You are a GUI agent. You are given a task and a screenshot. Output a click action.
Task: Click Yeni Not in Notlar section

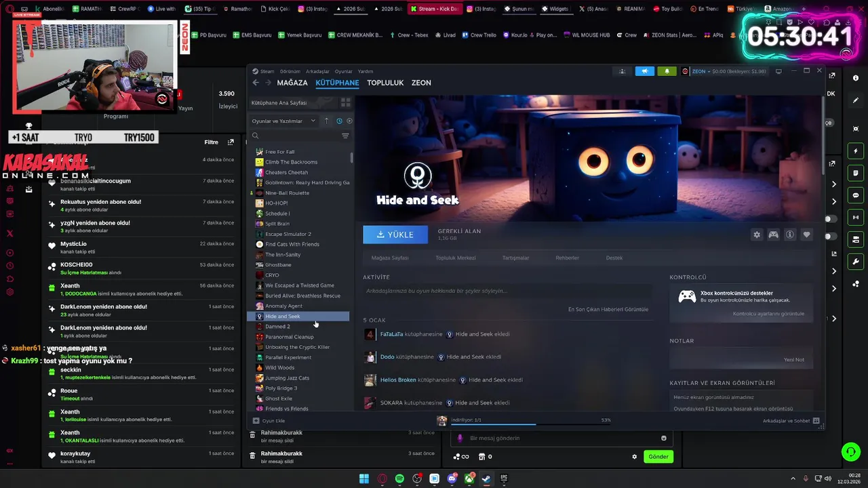point(794,360)
